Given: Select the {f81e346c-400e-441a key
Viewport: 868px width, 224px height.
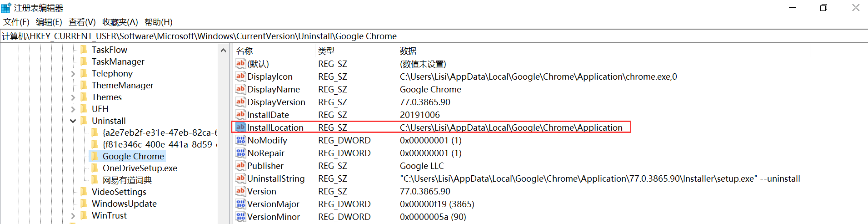Looking at the screenshot, I should coord(160,144).
